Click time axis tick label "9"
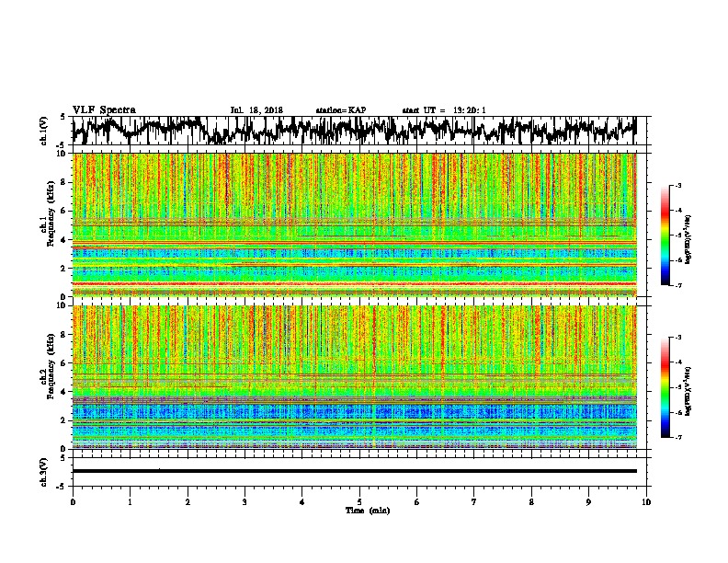728x563 pixels. click(588, 502)
